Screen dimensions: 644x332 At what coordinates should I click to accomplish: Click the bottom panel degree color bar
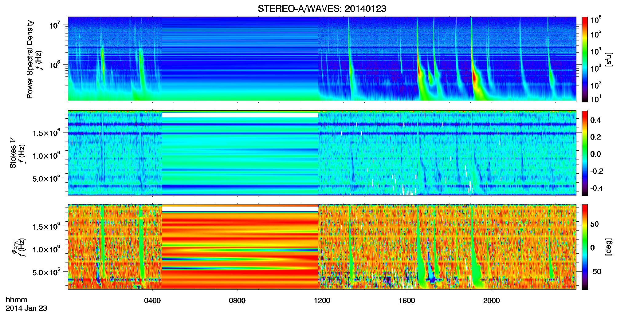click(585, 247)
